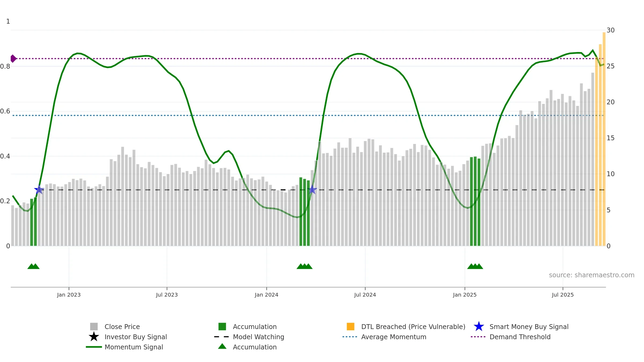
Task: Click the Jan 2023 axis label
Action: click(x=69, y=295)
